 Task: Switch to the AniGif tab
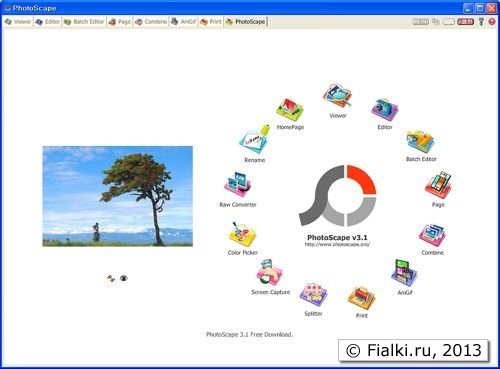point(183,22)
